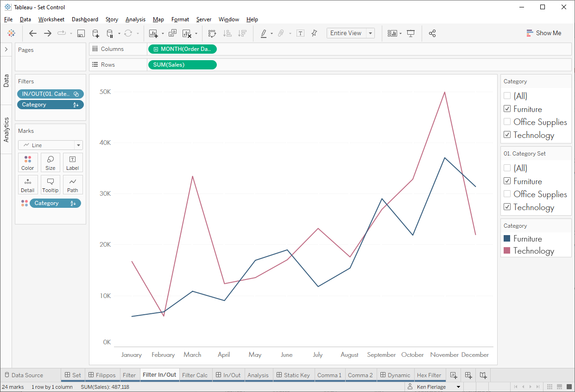575x392 pixels.
Task: Click the Technology color swatch in legend
Action: point(507,251)
